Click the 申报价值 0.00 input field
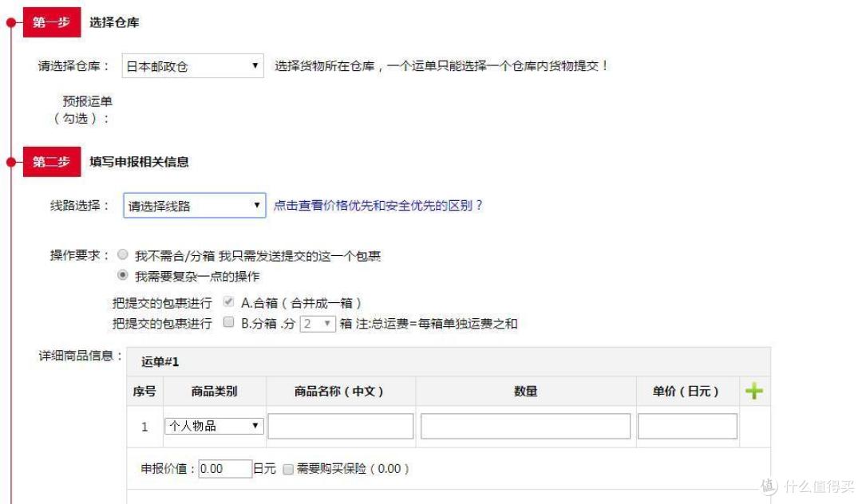The width and height of the screenshot is (862, 504). tap(225, 469)
